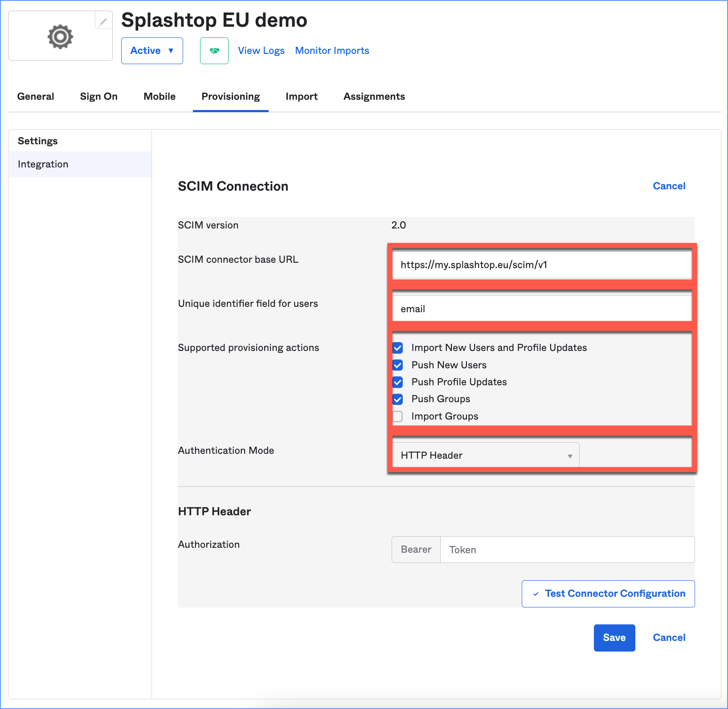Click the Authorization Token input field
Viewport: 728px width, 709px height.
click(x=567, y=550)
